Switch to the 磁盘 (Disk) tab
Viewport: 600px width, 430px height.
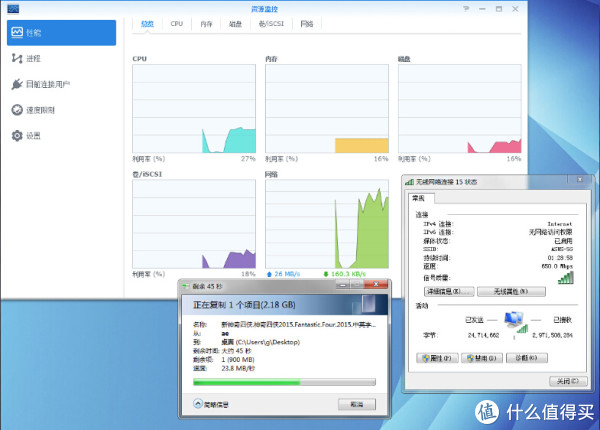click(235, 22)
